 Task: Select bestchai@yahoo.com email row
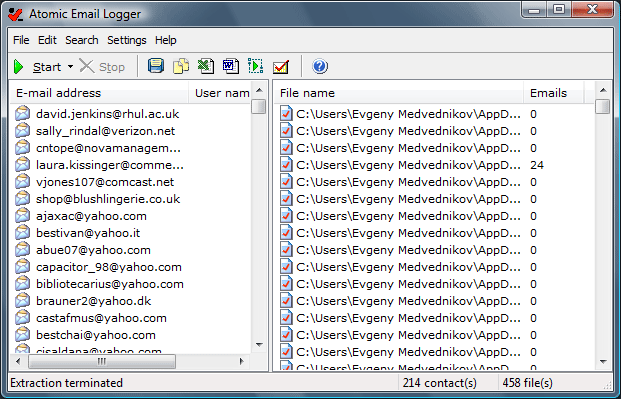click(131, 335)
